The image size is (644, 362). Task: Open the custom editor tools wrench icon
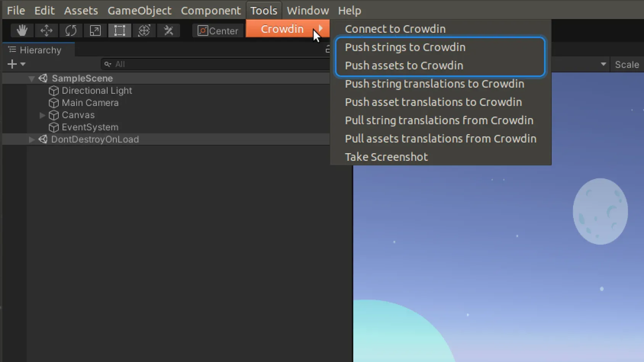click(x=168, y=30)
